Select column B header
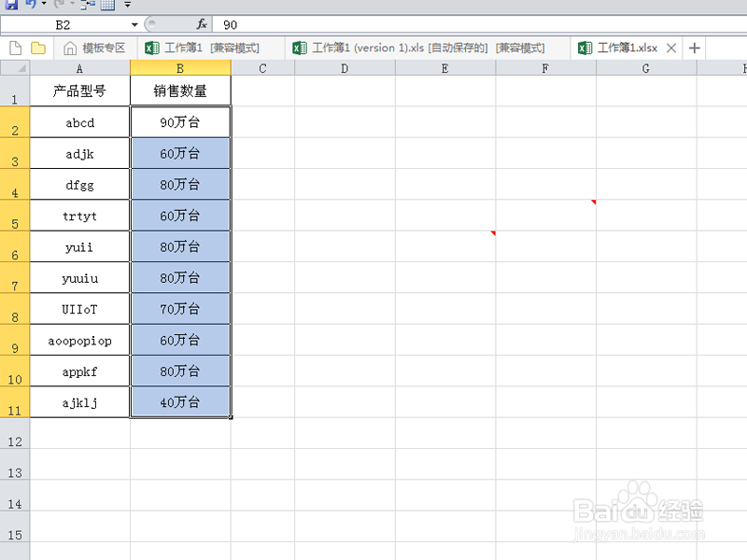747x560 pixels. click(180, 68)
